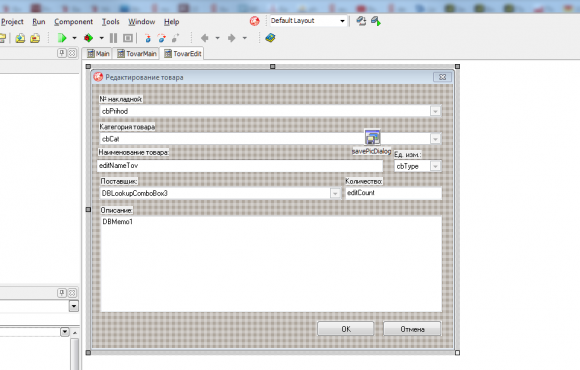Click the Set Debug Desktop icon
This screenshot has width=580, height=370.
pyautogui.click(x=376, y=21)
